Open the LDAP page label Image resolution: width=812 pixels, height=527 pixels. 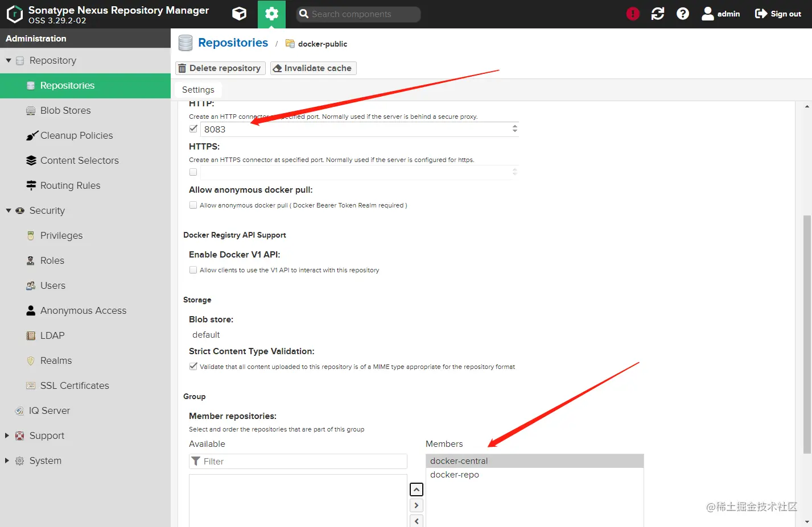pyautogui.click(x=52, y=335)
